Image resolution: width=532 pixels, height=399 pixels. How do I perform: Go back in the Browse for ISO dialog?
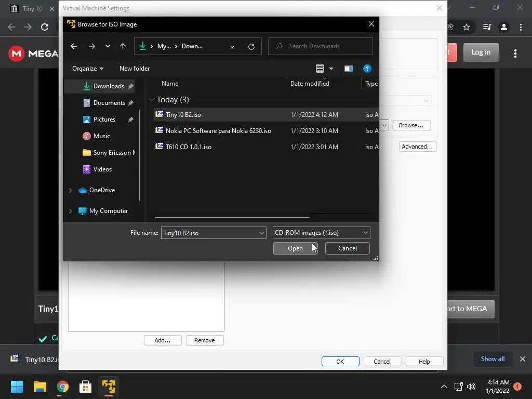coord(74,46)
